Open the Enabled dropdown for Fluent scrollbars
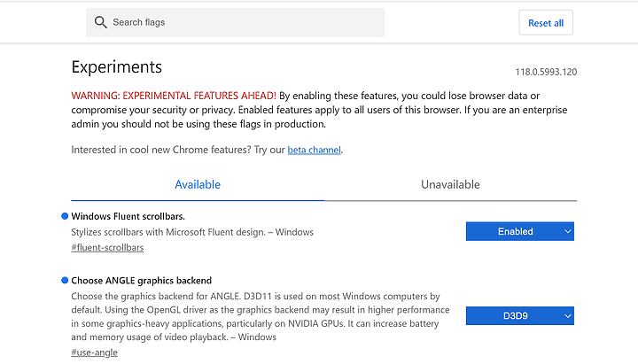 (x=520, y=231)
